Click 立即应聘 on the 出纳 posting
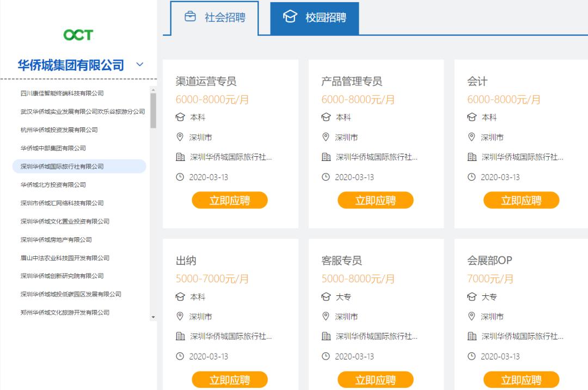Image resolution: width=588 pixels, height=390 pixels. click(x=229, y=379)
